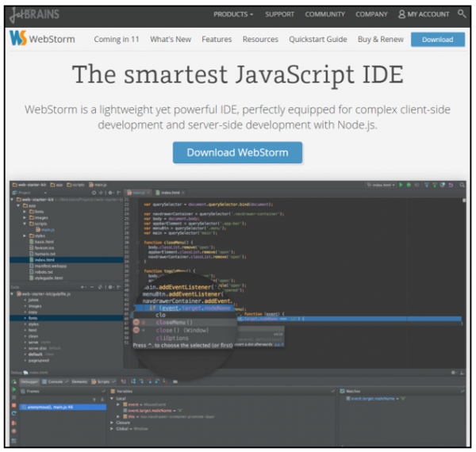This screenshot has width=476, height=452.
Task: Click the JetBrains logo in header
Action: coord(34,14)
